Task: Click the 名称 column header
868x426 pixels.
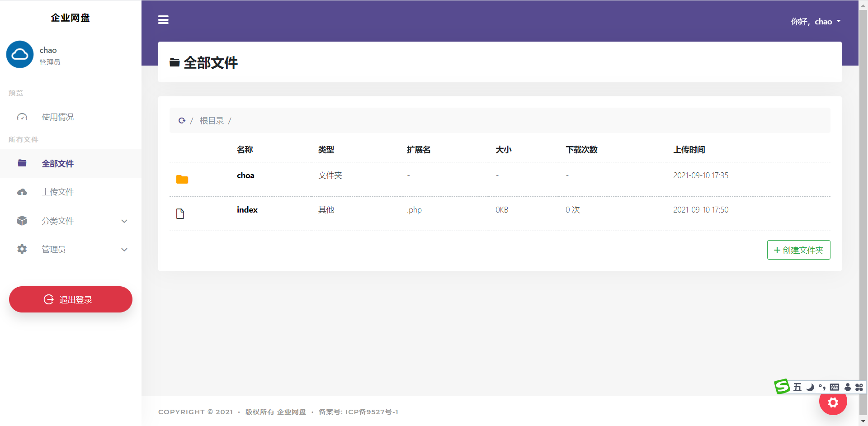Action: pos(245,150)
